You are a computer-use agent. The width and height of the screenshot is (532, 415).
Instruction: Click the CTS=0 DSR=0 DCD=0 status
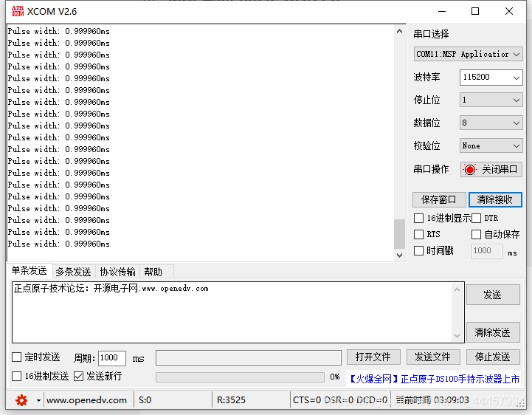click(x=340, y=400)
